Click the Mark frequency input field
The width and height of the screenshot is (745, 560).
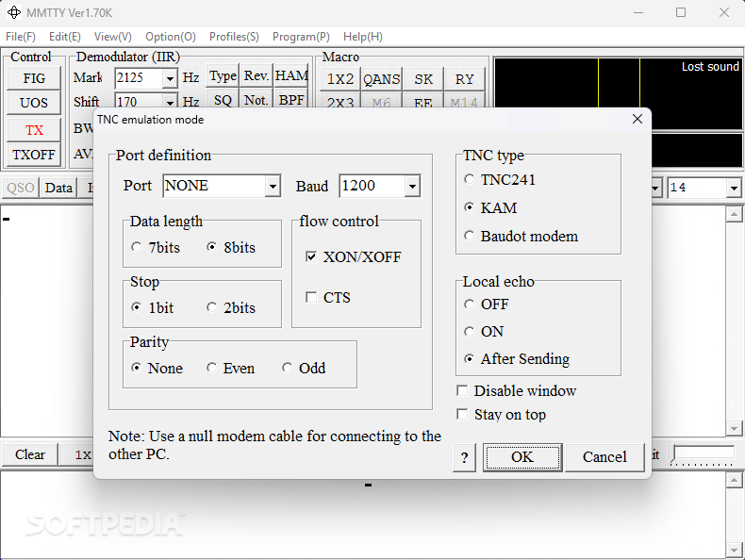(x=139, y=78)
